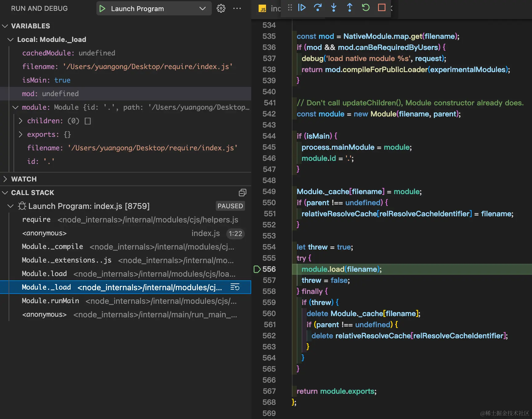Select module's filename property row
Screen dimensions: 532x419
(x=126, y=148)
